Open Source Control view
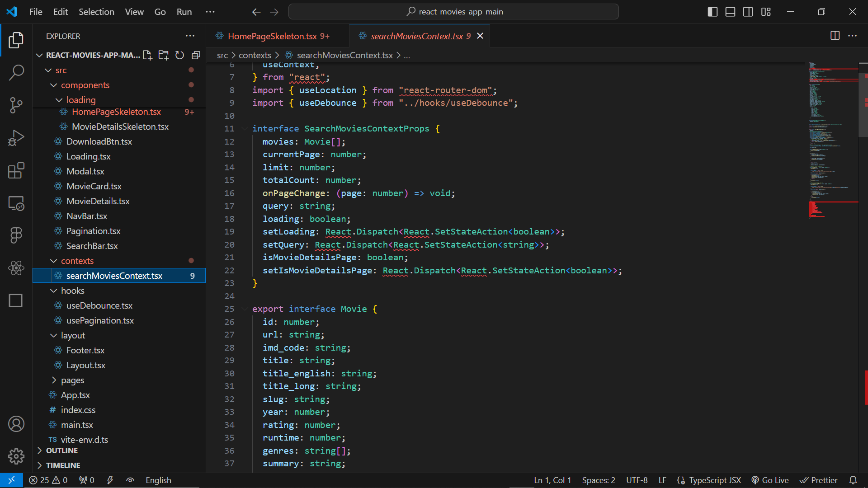The height and width of the screenshot is (488, 868). [16, 105]
